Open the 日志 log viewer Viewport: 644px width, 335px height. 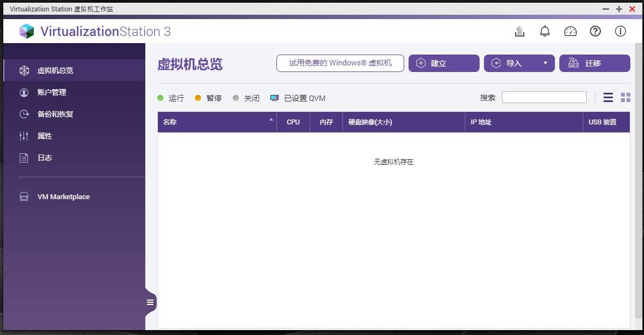click(44, 158)
